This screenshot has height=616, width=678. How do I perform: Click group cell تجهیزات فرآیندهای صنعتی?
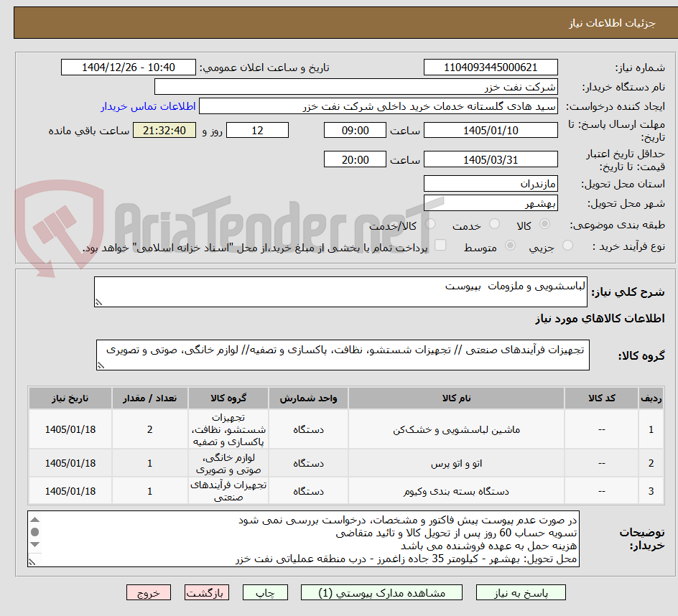click(228, 491)
